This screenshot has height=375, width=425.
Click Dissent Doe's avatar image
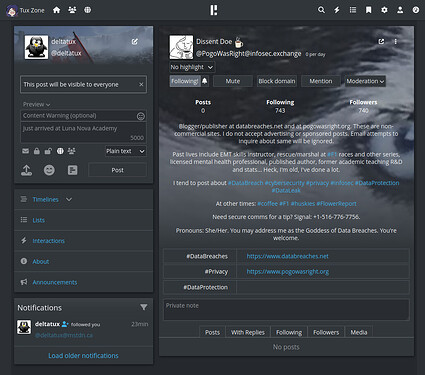[x=181, y=47]
